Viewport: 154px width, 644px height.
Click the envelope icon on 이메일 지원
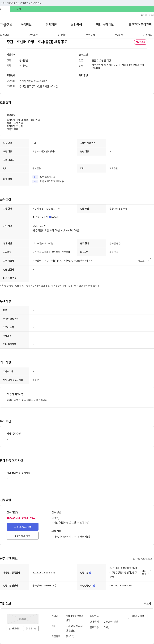pos(16,536)
